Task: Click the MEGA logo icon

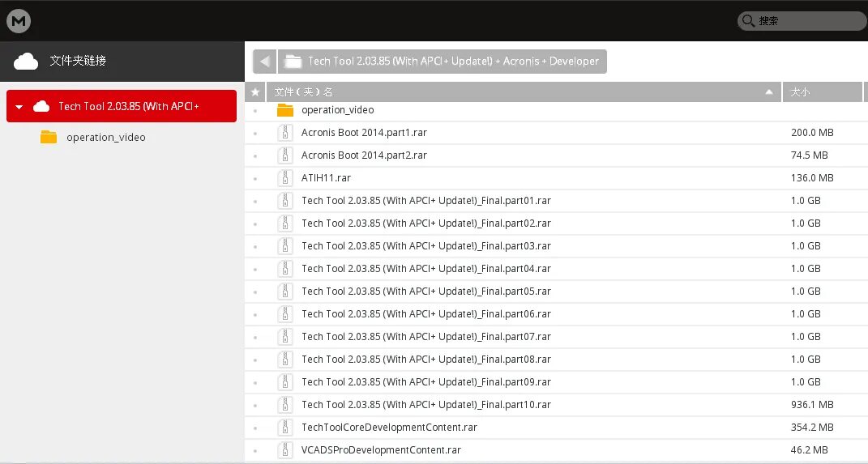Action: coord(19,22)
